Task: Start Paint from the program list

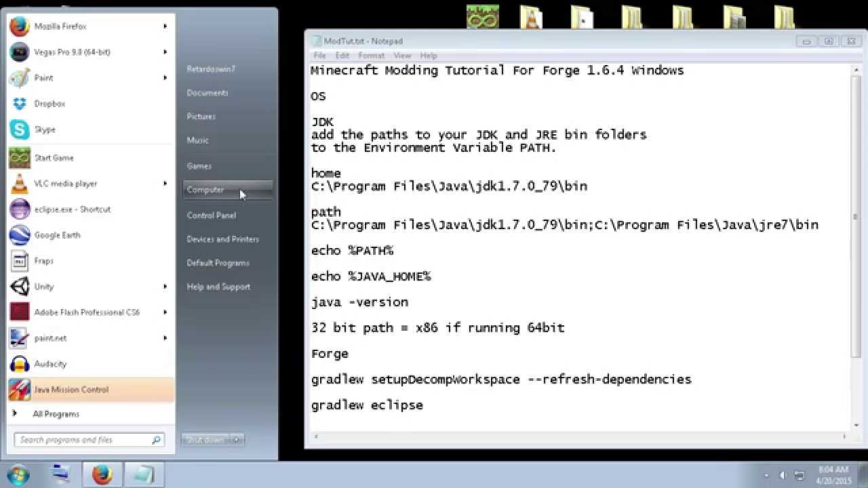Action: (91, 78)
